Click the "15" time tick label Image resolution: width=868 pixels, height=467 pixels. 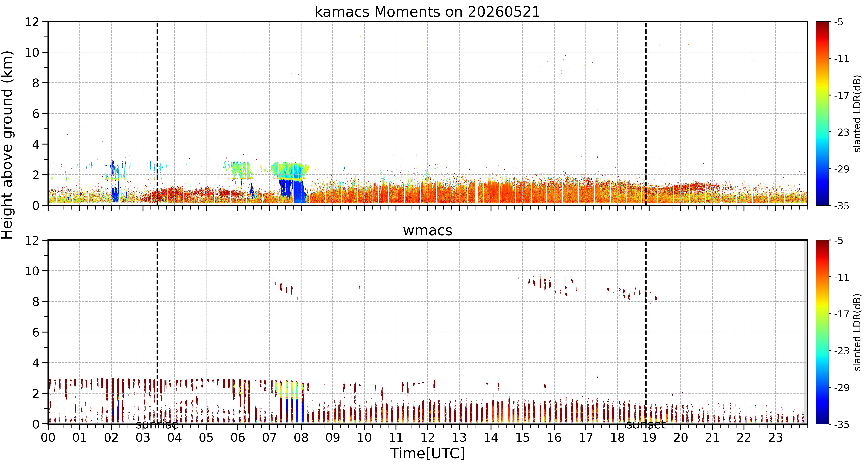pyautogui.click(x=523, y=438)
